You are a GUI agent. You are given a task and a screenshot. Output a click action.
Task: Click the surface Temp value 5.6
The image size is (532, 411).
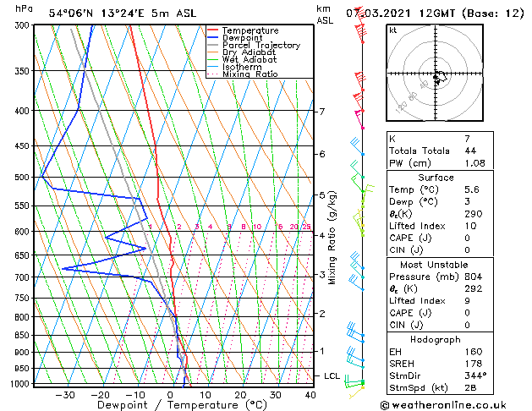point(472,189)
